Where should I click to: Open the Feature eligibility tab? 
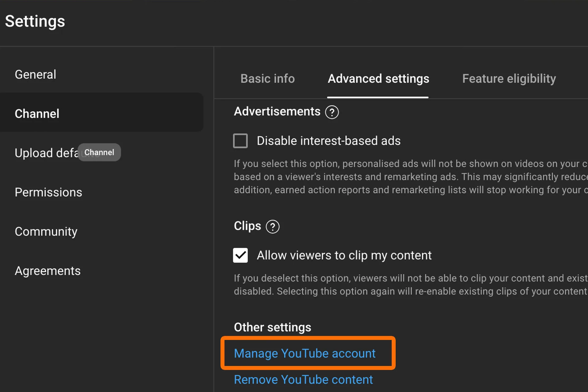tap(509, 79)
